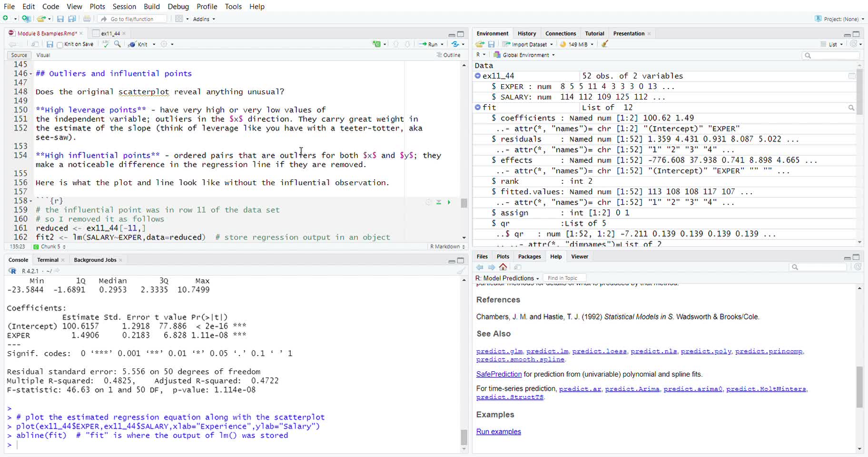Click the New File icon
868x457 pixels.
coord(6,19)
